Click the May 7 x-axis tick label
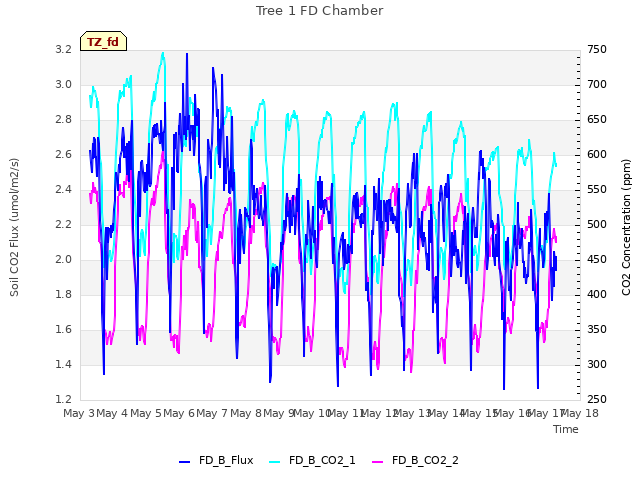 (212, 413)
